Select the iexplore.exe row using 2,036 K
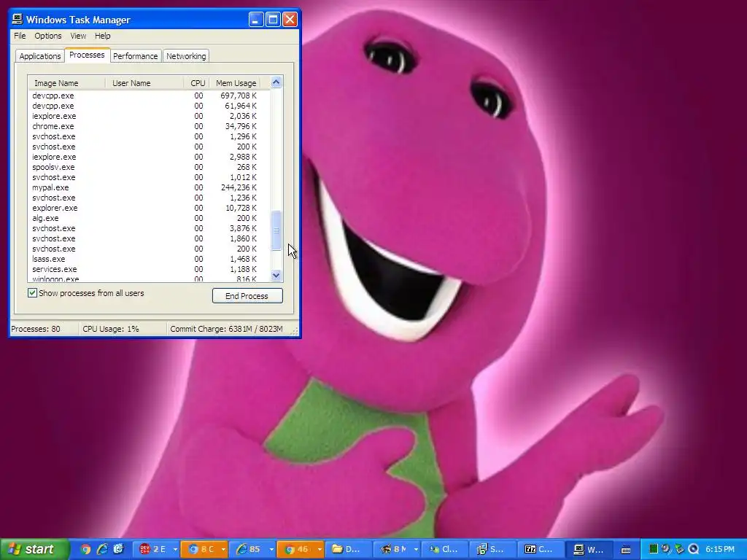The height and width of the screenshot is (560, 747). [149, 116]
